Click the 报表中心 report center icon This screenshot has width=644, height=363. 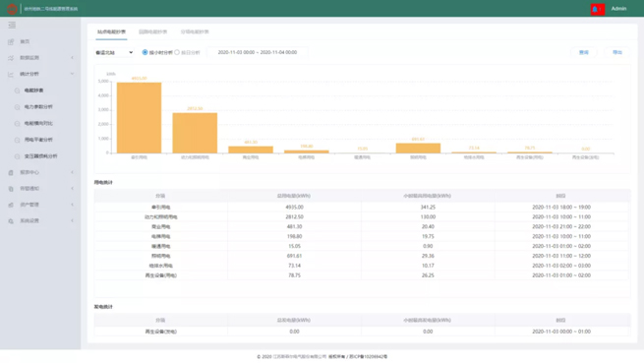tap(11, 172)
